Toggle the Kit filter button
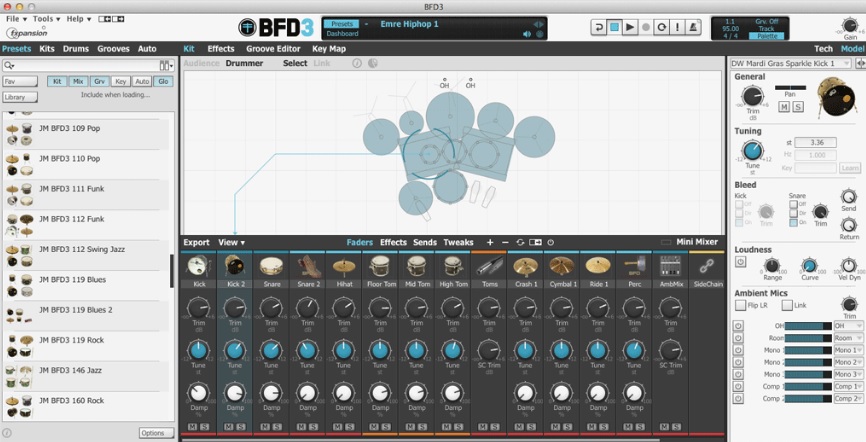866x442 pixels. click(x=57, y=81)
